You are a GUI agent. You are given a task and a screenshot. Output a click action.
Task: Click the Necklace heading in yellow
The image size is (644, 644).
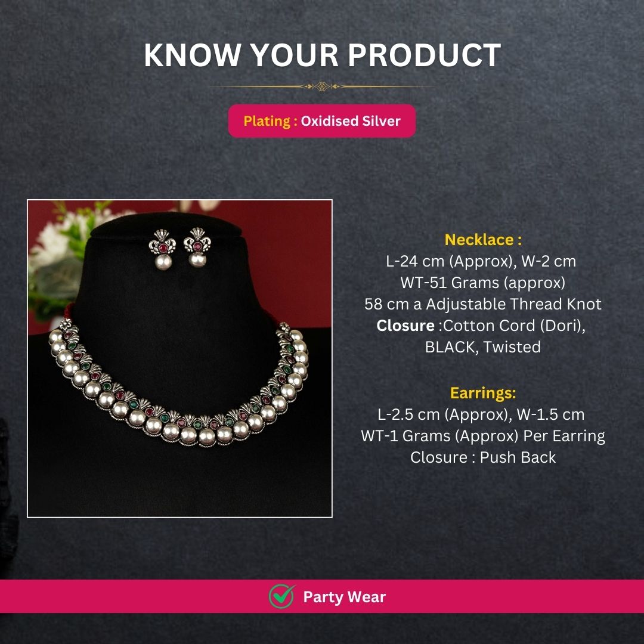483,240
